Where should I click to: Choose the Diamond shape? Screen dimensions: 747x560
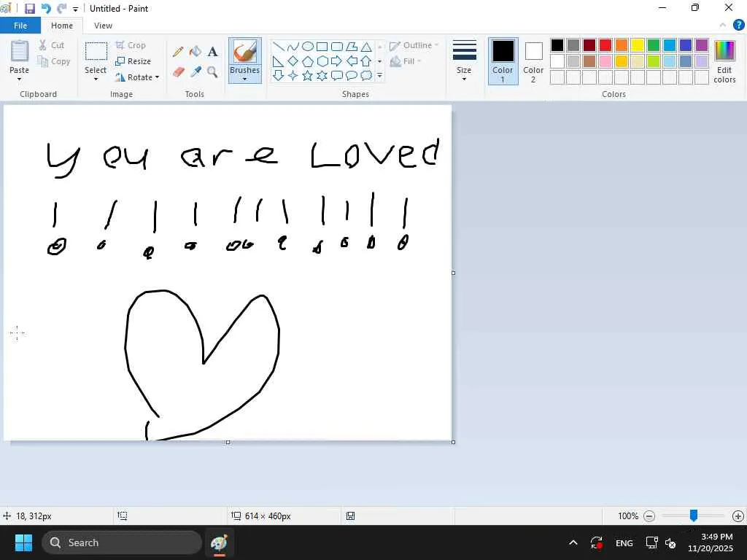[293, 61]
